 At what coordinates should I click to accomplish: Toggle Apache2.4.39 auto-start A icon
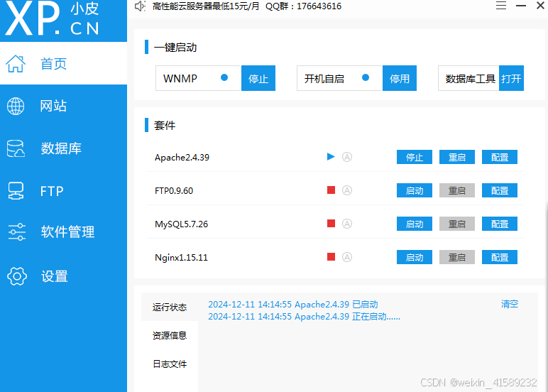click(x=346, y=157)
